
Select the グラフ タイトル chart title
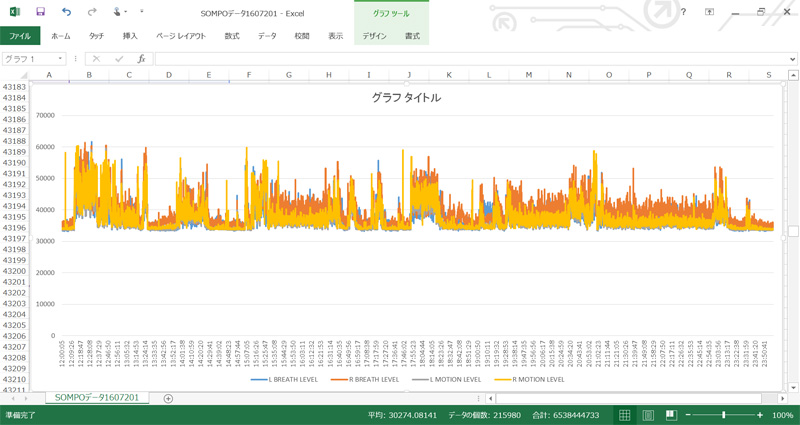(406, 97)
